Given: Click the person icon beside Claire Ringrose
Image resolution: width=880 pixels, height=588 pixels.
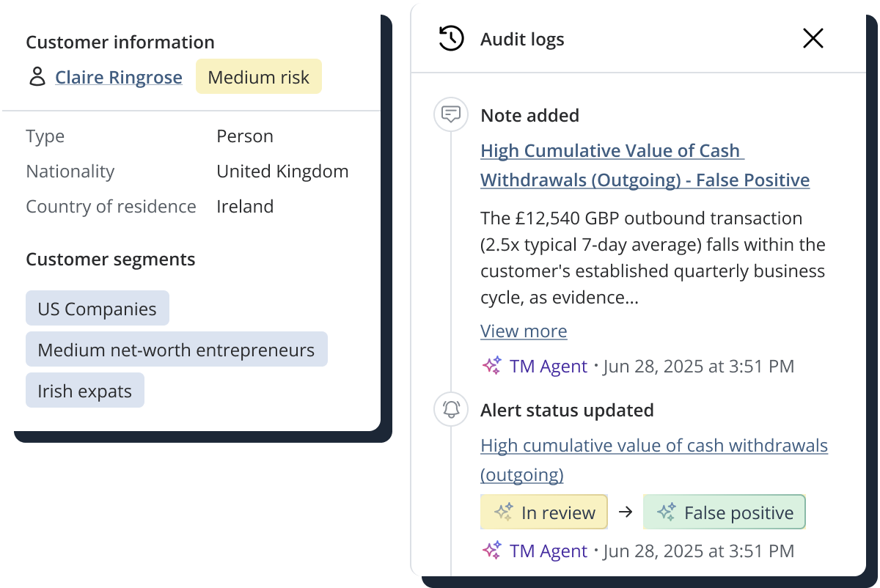Looking at the screenshot, I should click(37, 77).
